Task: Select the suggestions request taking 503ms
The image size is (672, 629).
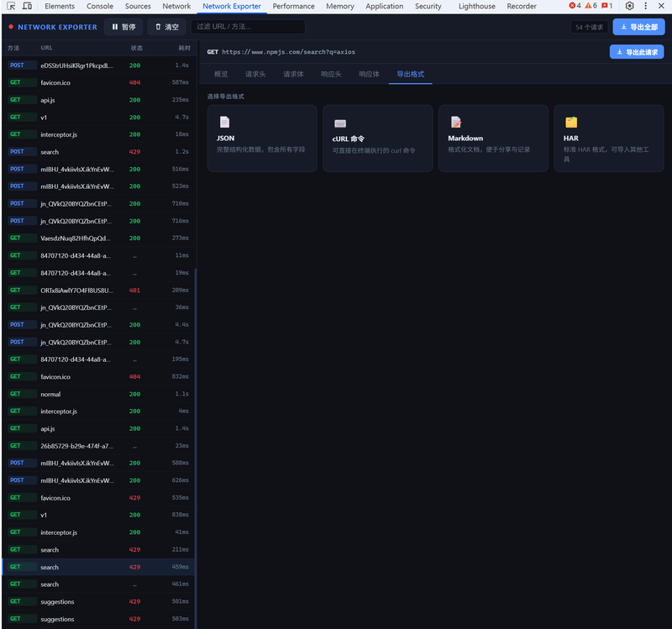Action: (98, 619)
